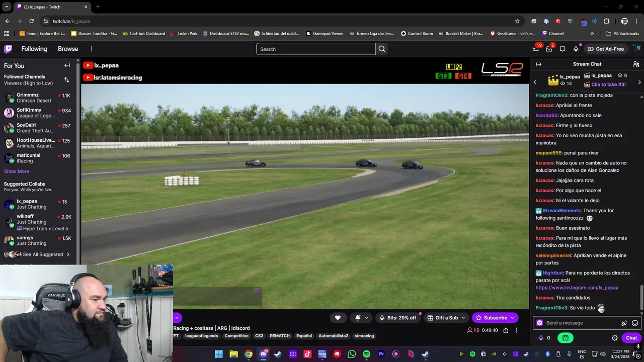The image size is (644, 362).
Task: Click the chat identity badge icon
Action: coord(540,323)
